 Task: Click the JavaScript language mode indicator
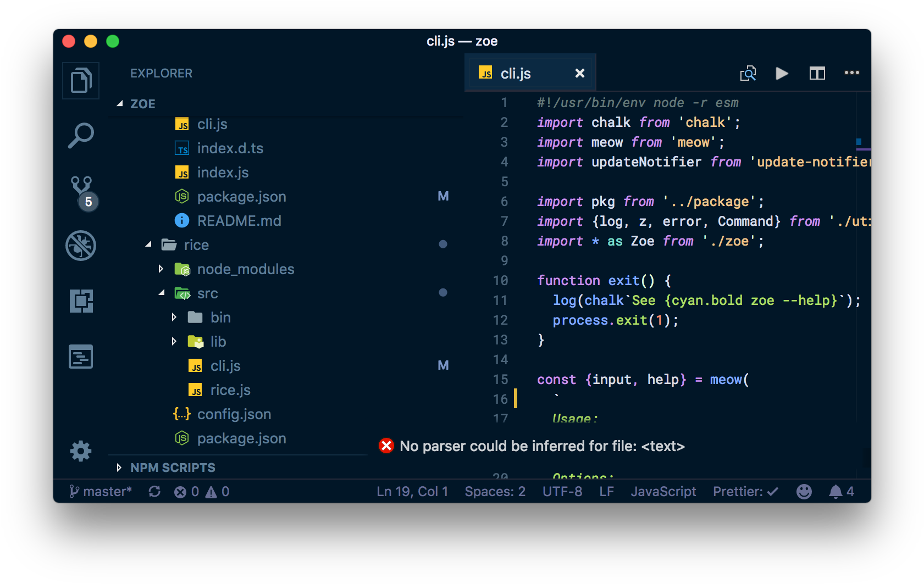tap(663, 491)
